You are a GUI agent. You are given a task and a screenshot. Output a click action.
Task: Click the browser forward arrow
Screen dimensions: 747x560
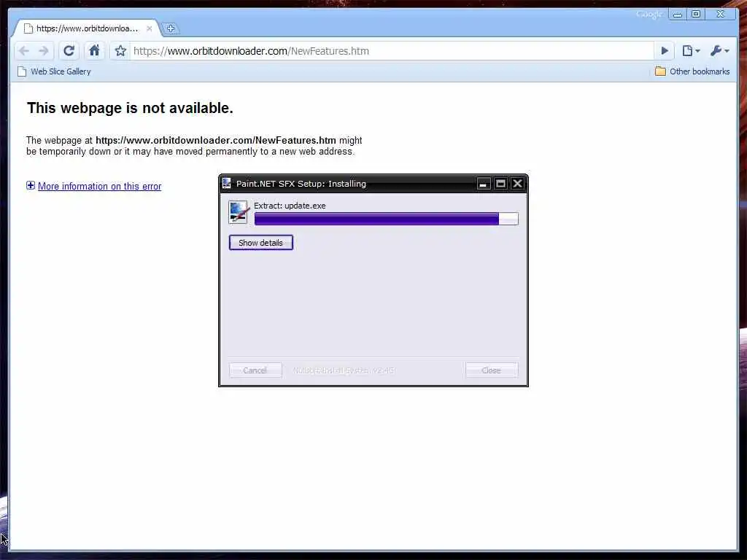(44, 51)
